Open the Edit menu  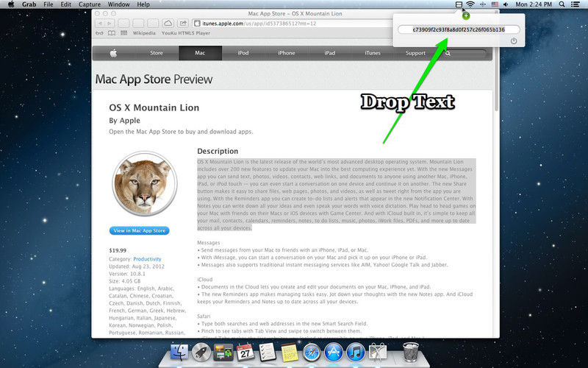[65, 4]
